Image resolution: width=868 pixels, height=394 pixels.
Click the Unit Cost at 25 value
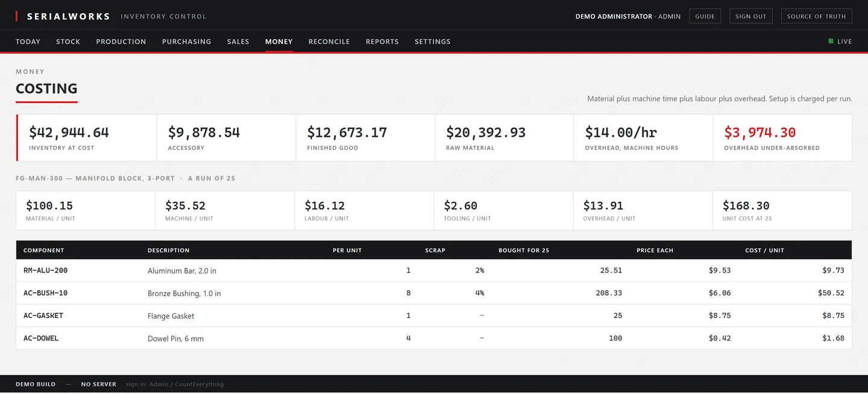coord(746,205)
